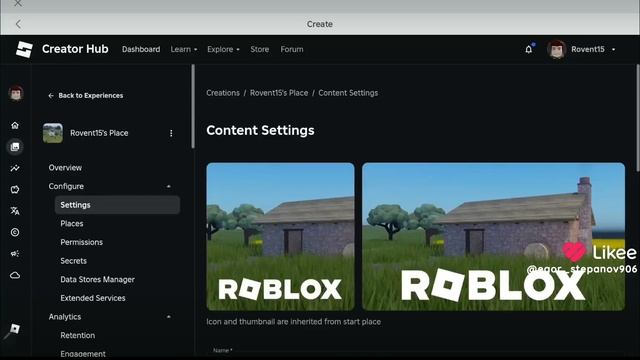Close the Create window with X

point(18,3)
